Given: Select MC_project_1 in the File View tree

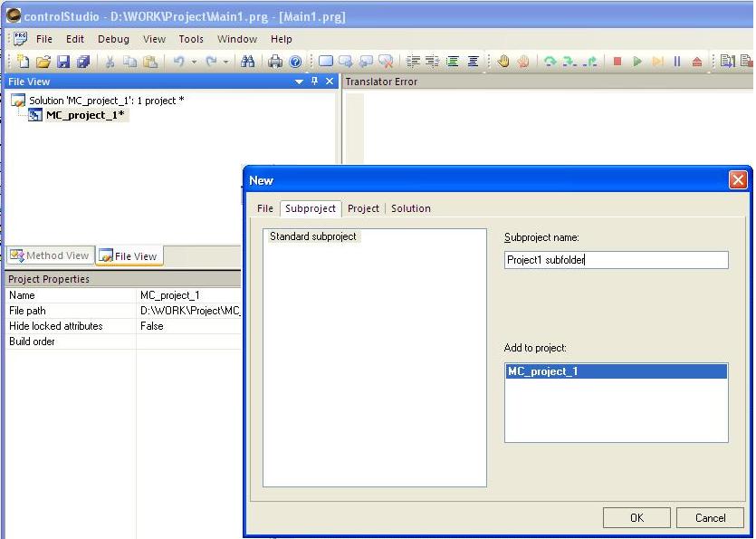Looking at the screenshot, I should click(84, 115).
